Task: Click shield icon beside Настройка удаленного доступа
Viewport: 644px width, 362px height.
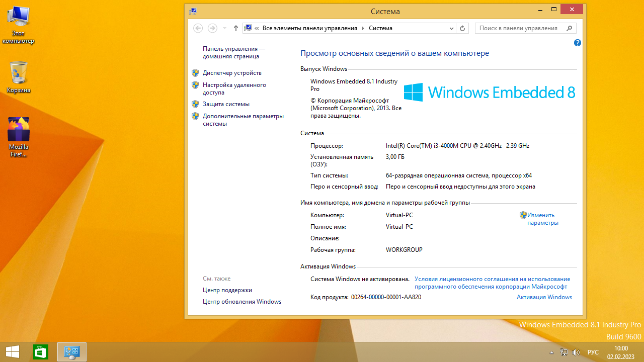Action: tap(196, 85)
